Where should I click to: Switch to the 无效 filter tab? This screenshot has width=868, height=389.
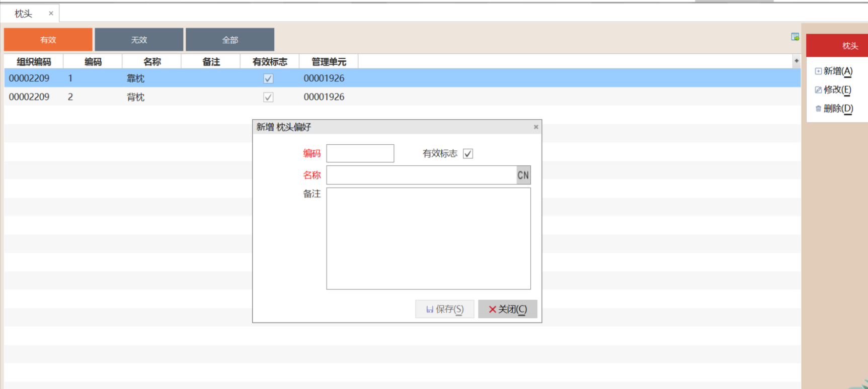139,40
